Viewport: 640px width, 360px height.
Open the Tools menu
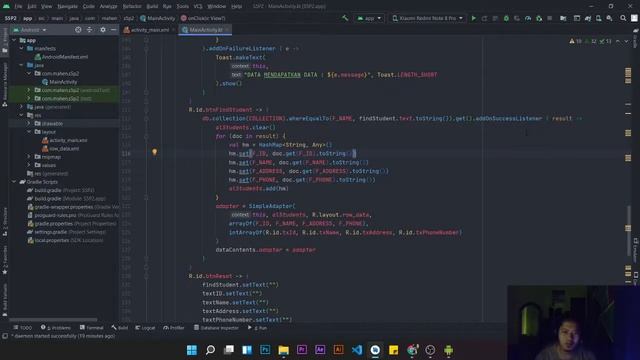[182, 6]
